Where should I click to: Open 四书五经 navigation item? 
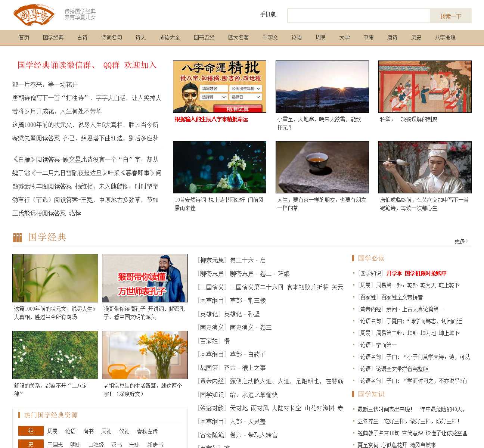click(204, 37)
